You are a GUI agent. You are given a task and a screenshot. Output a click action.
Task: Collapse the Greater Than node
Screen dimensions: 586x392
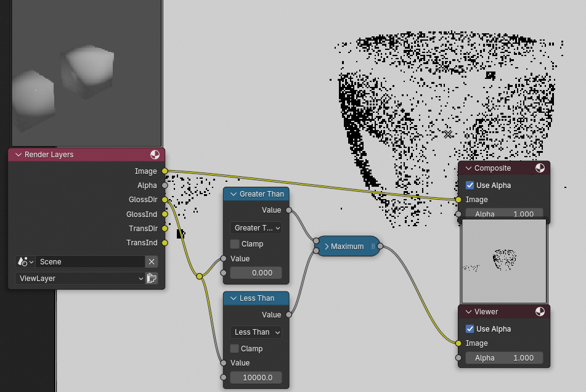point(234,194)
